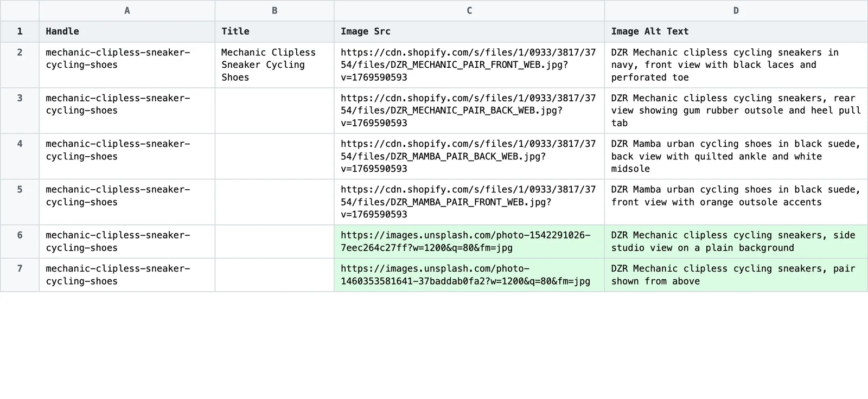Select the DZR_MECHANIC_PAIR_BACK_WEB.jpg URL cell
The height and width of the screenshot is (399, 868).
point(469,111)
